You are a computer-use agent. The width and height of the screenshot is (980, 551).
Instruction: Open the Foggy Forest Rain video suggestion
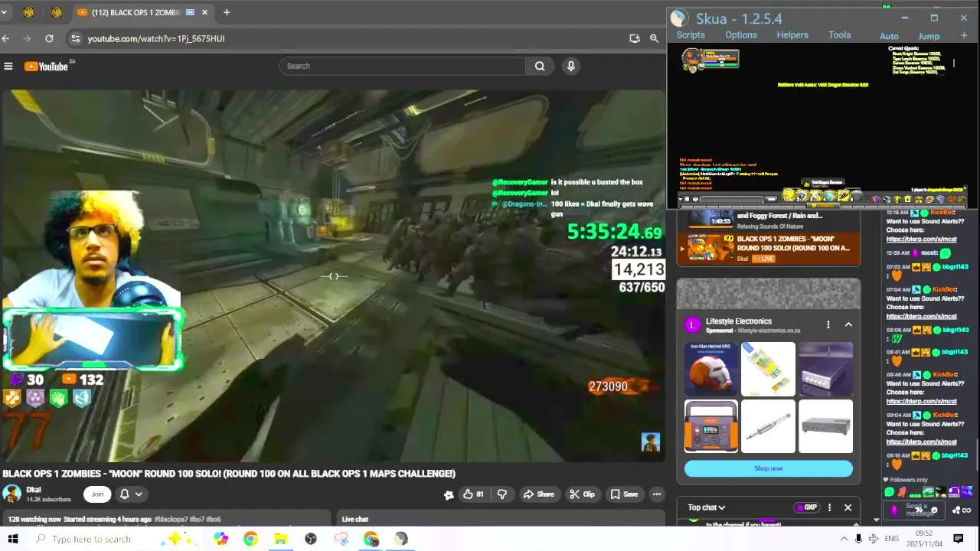point(769,220)
